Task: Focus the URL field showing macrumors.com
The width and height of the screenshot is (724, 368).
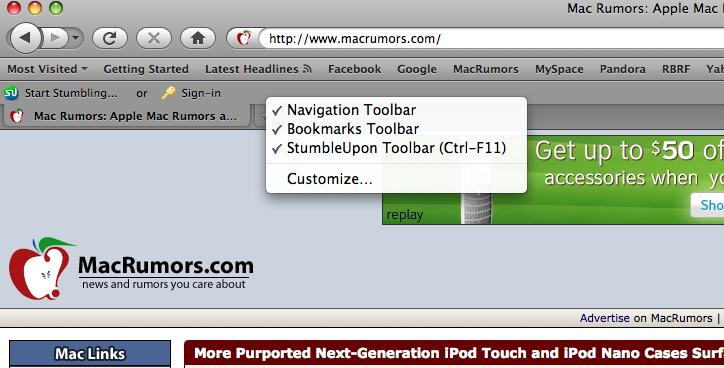Action: 492,38
